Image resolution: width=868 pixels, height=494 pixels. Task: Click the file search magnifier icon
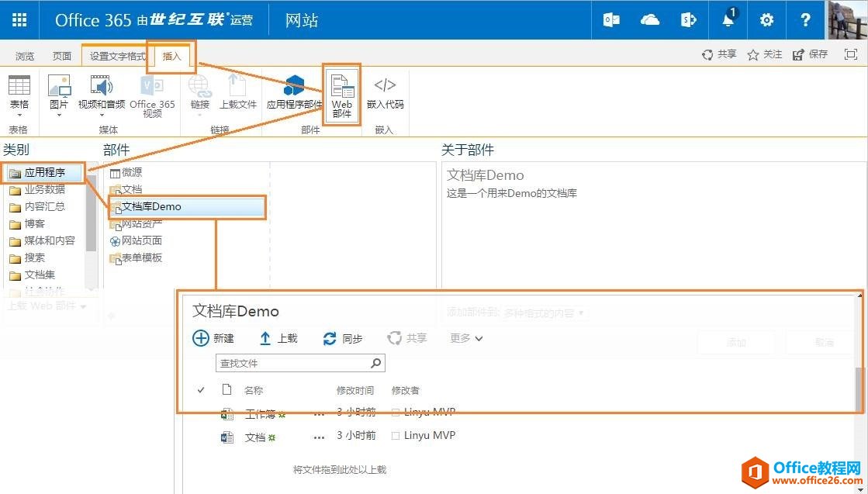376,363
